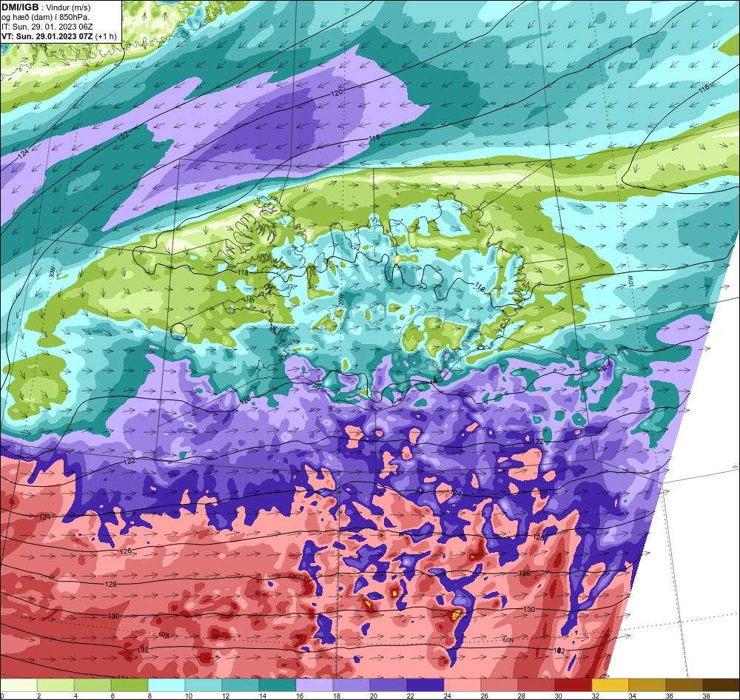Select the pink swatch between 24 and 26
The width and height of the screenshot is (740, 700).
pos(462,685)
